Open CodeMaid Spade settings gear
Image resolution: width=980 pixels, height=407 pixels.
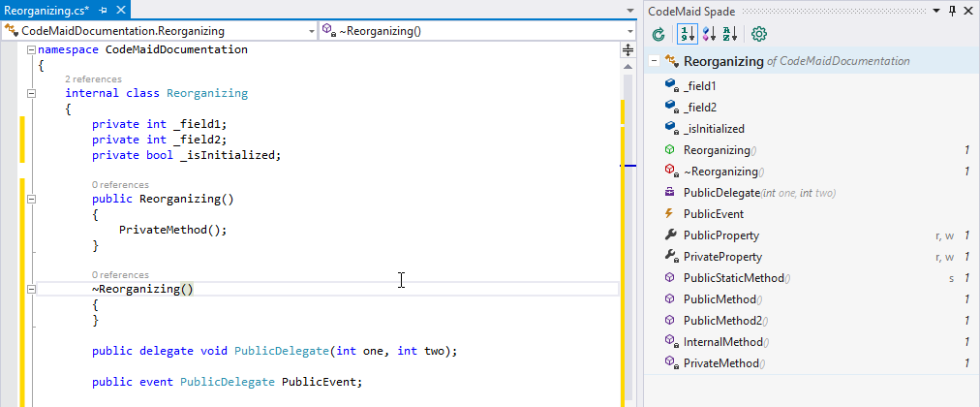[x=759, y=34]
